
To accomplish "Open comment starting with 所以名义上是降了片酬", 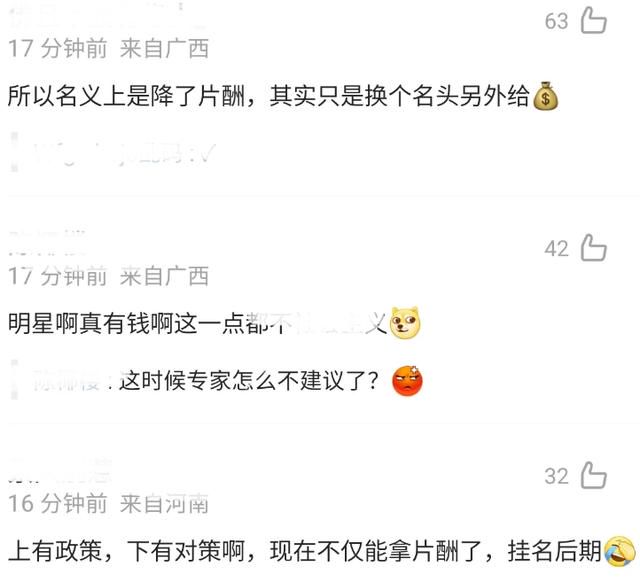I will click(x=283, y=97).
